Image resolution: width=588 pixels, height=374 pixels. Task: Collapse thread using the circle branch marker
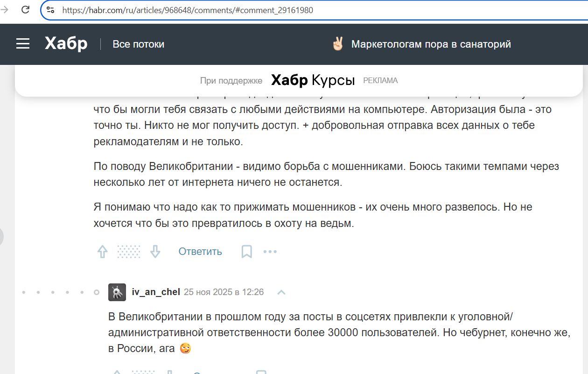pyautogui.click(x=97, y=292)
